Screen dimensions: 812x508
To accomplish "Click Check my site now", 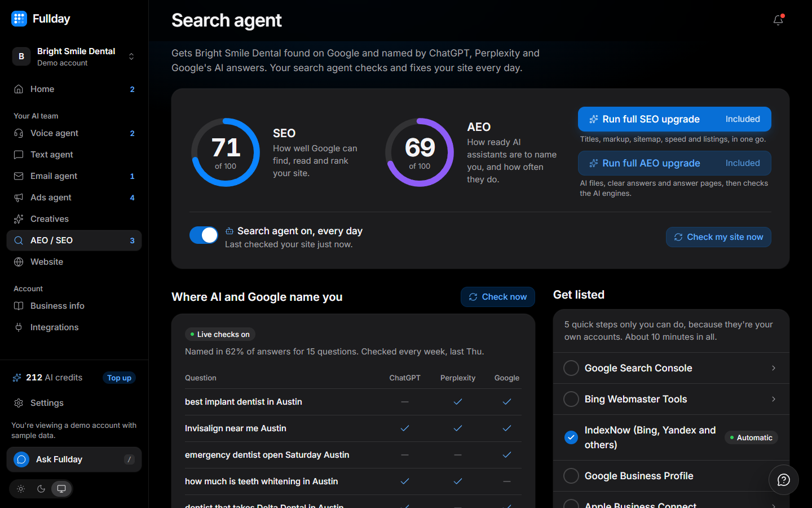I will point(718,237).
